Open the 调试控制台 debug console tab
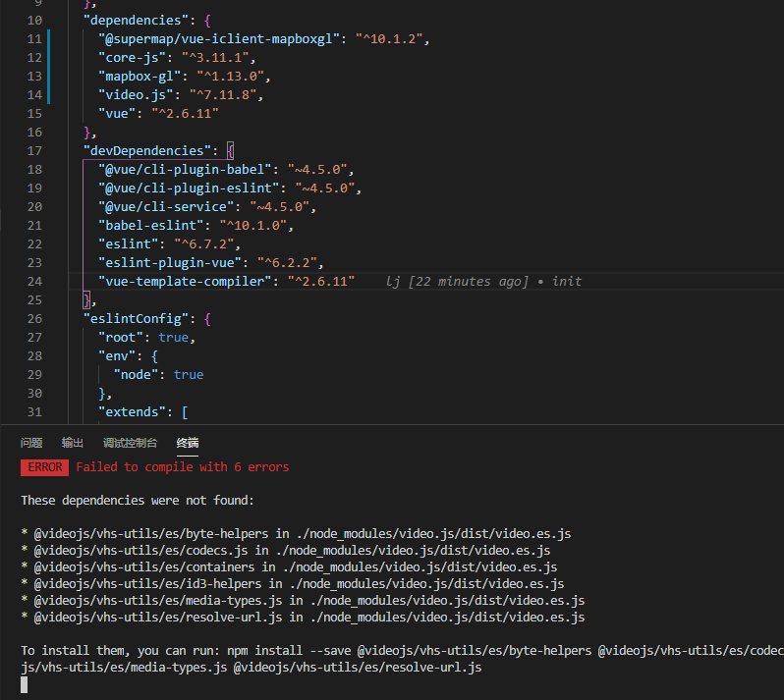Viewport: 784px width, 700px height. [x=130, y=443]
